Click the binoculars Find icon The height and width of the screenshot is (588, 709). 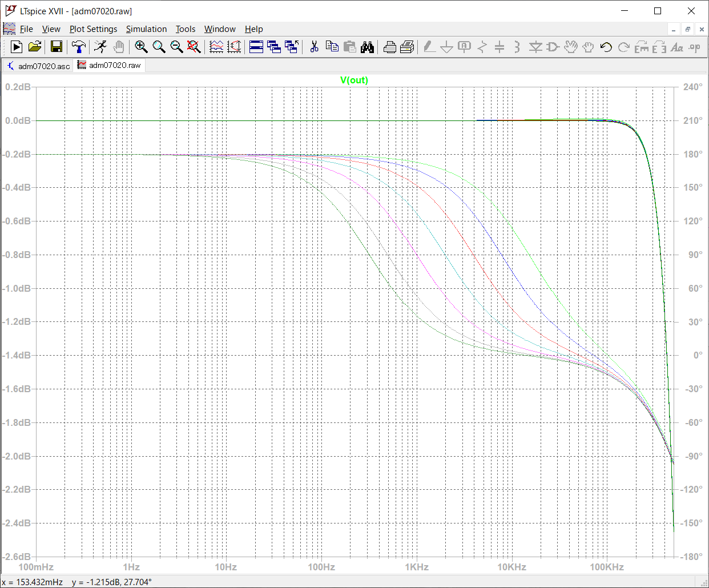pos(368,47)
